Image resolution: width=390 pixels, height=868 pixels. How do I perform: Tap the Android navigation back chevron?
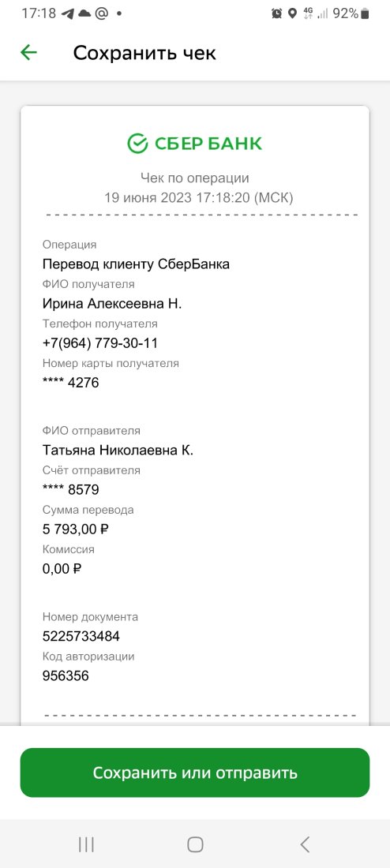point(304,844)
